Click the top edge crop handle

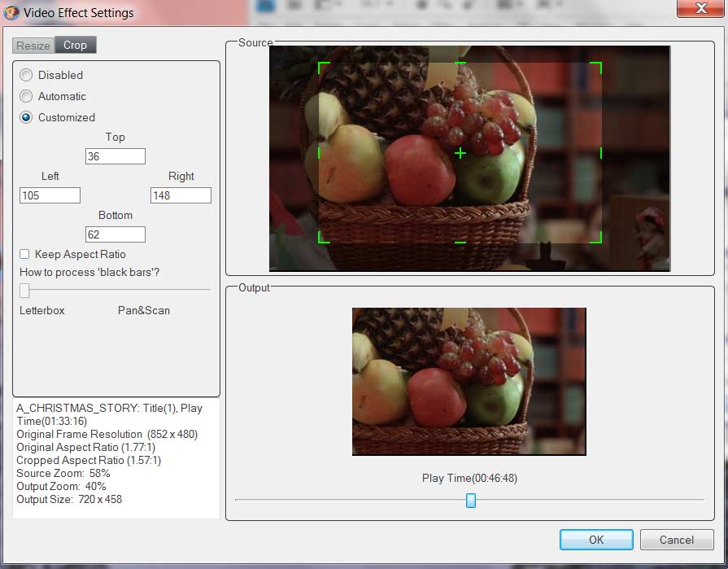pyautogui.click(x=460, y=63)
